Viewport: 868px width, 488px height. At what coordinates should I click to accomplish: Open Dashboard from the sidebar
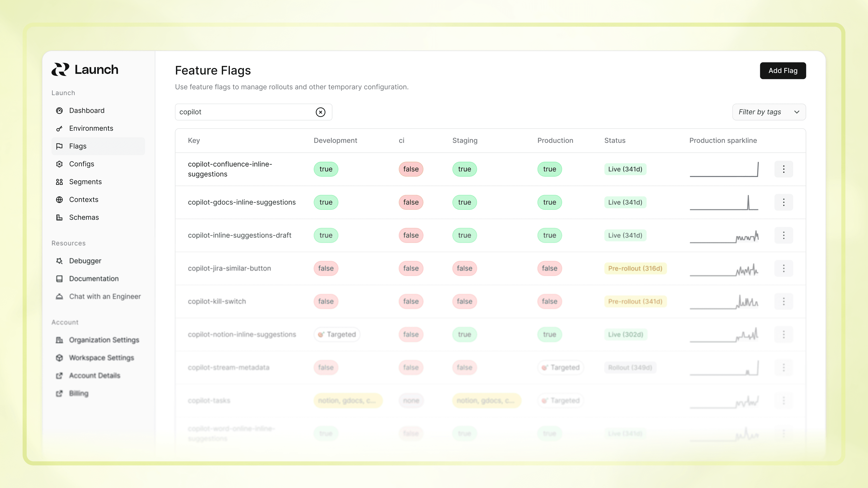[x=87, y=110]
